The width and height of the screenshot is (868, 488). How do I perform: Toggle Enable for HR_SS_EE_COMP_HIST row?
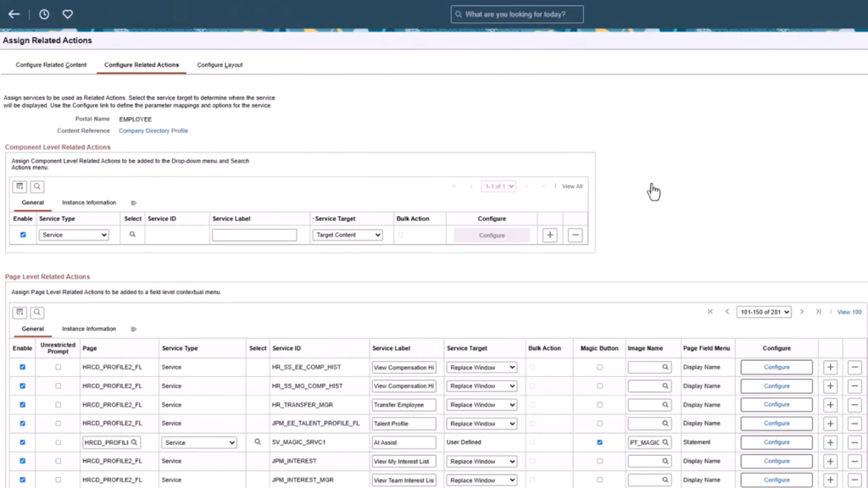[23, 367]
